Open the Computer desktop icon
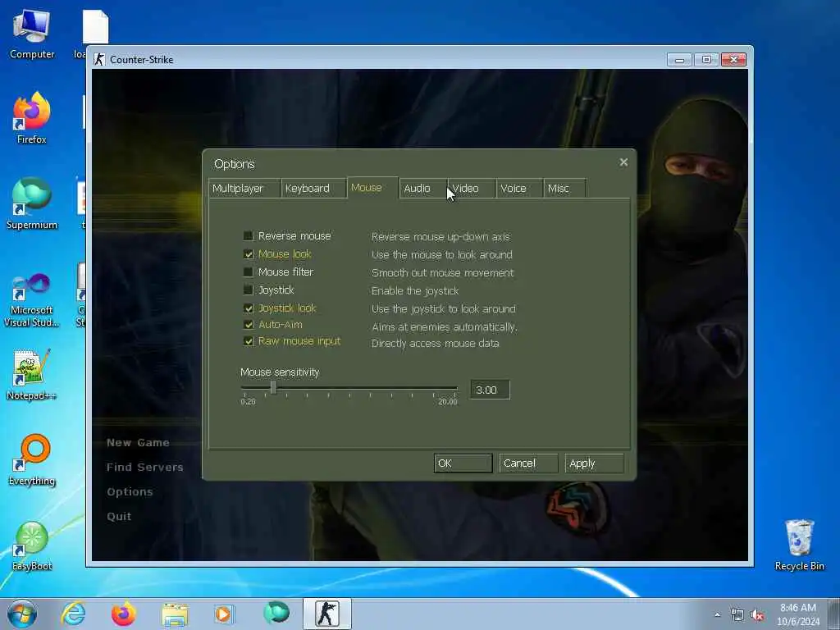Screen dimensions: 840x630 (x=32, y=34)
